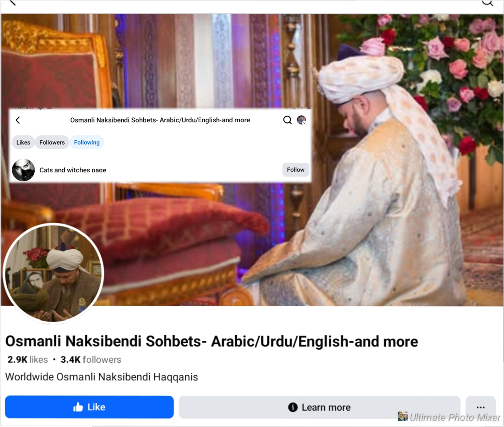The image size is (504, 427).
Task: View the 3.4K followers count
Action: 91,359
